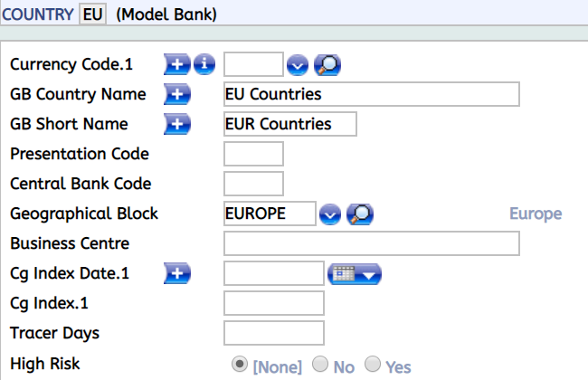The image size is (588, 380).
Task: Click the plus icon beside Currency Code.1
Action: click(x=177, y=64)
